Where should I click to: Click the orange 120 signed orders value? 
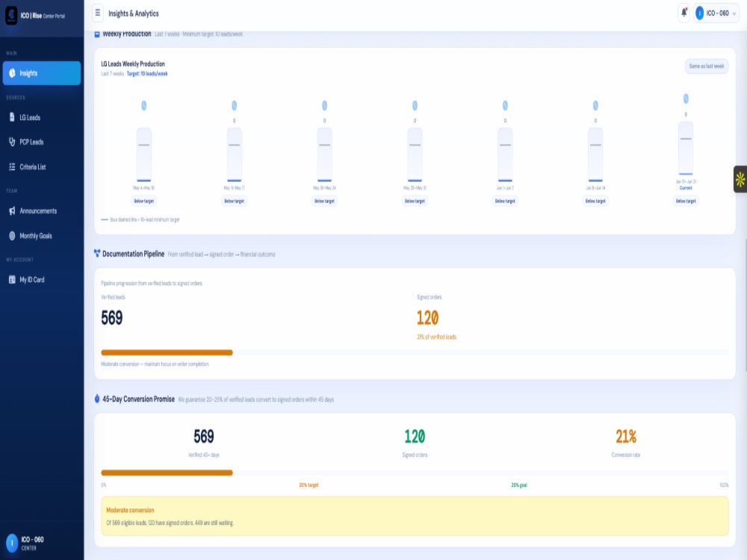(428, 317)
